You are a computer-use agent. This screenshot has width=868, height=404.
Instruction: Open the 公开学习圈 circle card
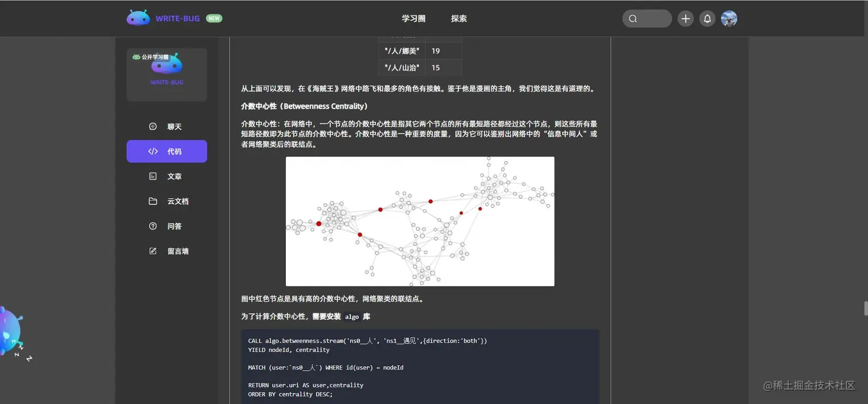click(x=166, y=75)
